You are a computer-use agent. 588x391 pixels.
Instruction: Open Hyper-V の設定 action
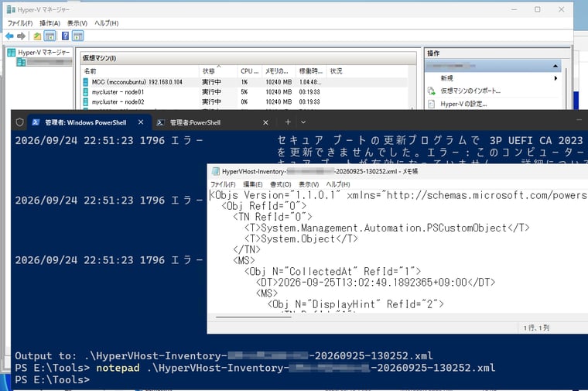click(463, 104)
